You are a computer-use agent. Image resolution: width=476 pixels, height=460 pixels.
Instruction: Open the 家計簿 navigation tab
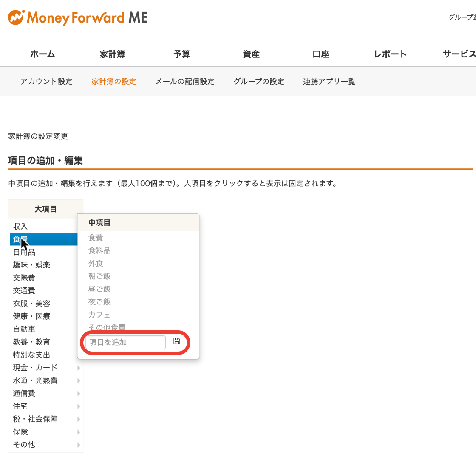click(112, 54)
